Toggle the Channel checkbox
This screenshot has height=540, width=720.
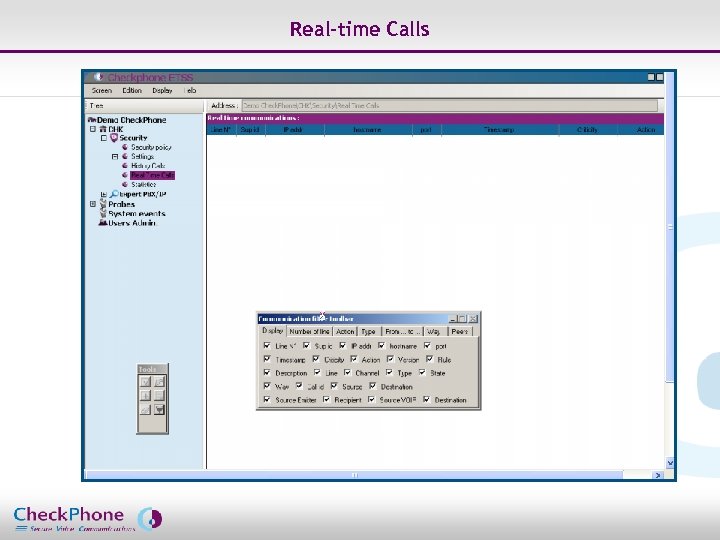point(347,372)
